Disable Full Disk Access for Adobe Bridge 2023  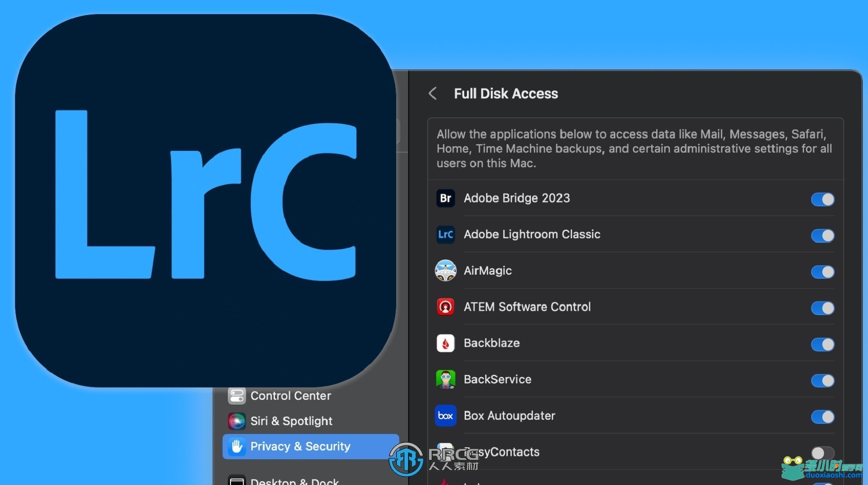coord(822,199)
